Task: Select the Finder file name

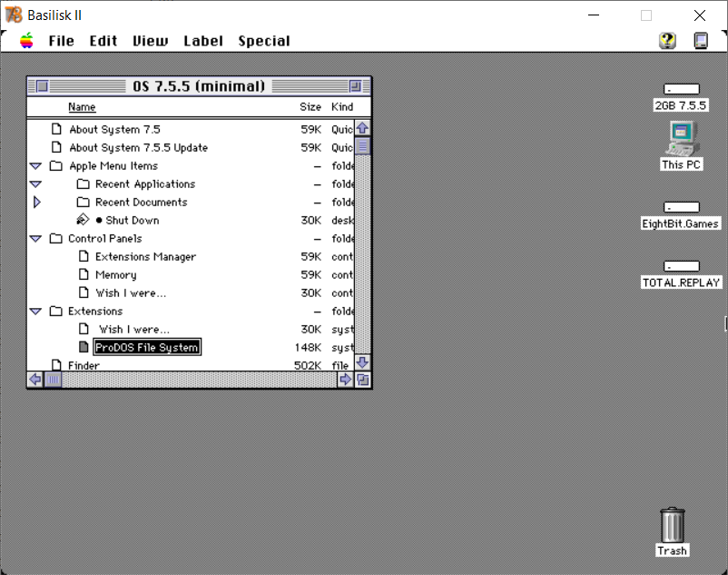Action: coord(84,365)
